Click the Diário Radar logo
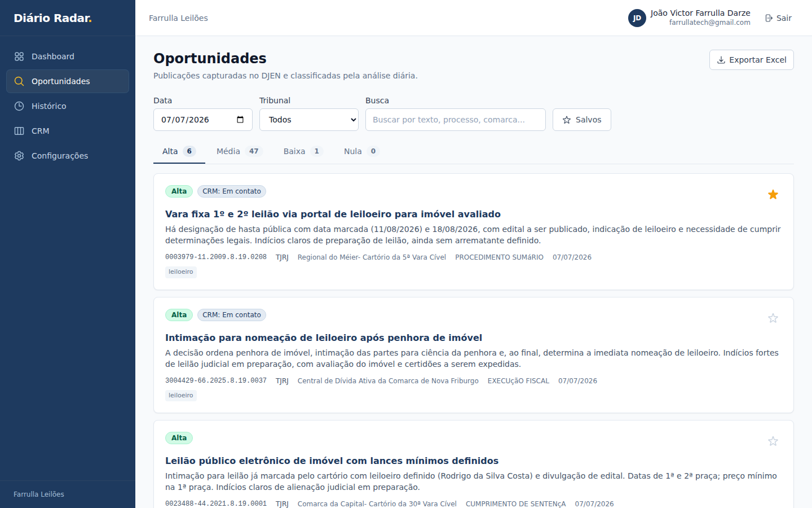 (52, 18)
